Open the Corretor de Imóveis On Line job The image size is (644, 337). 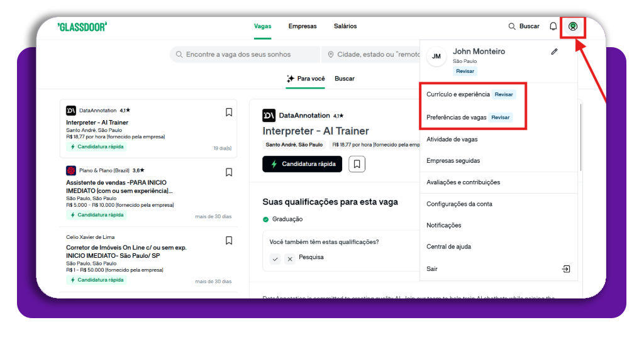pos(148,260)
